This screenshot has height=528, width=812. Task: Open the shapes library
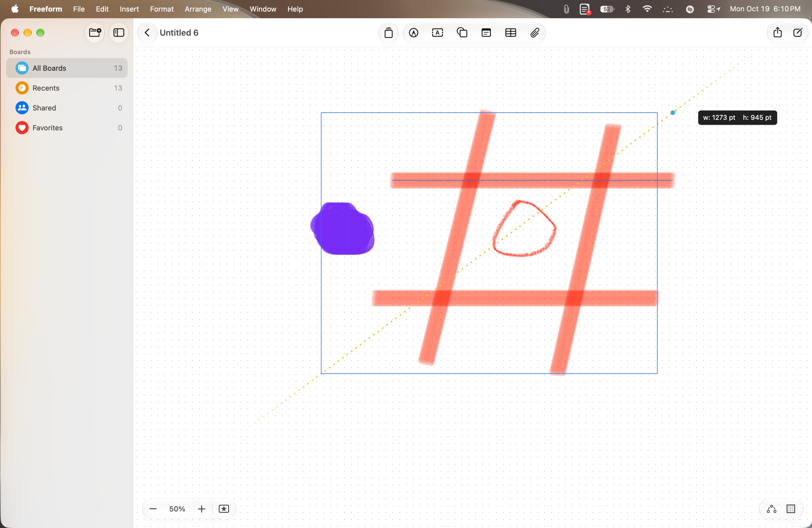click(462, 33)
